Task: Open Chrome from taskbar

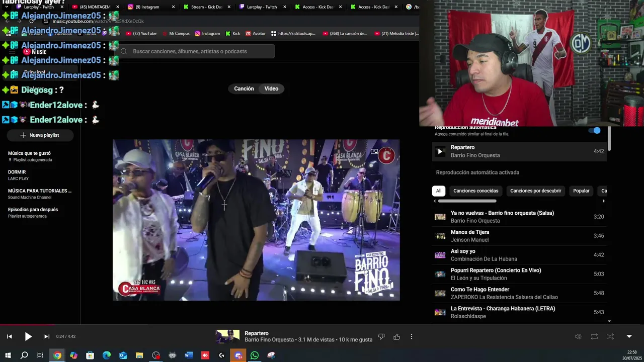Action: [x=57, y=355]
